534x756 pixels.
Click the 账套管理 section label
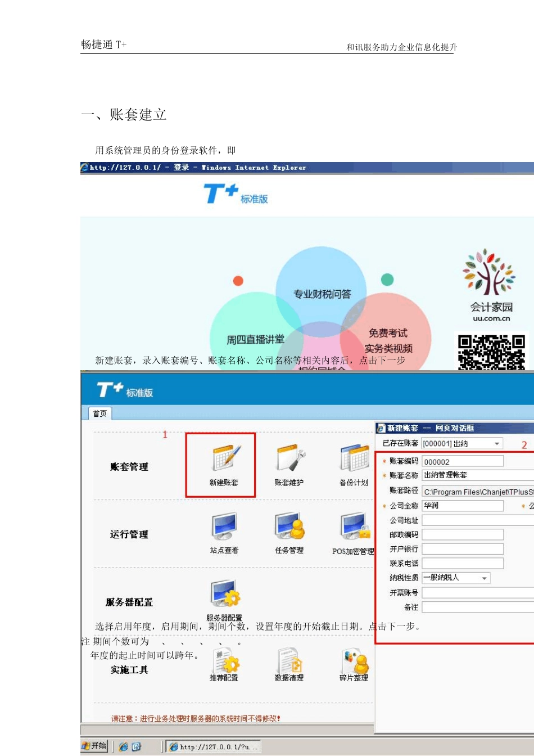click(x=129, y=467)
